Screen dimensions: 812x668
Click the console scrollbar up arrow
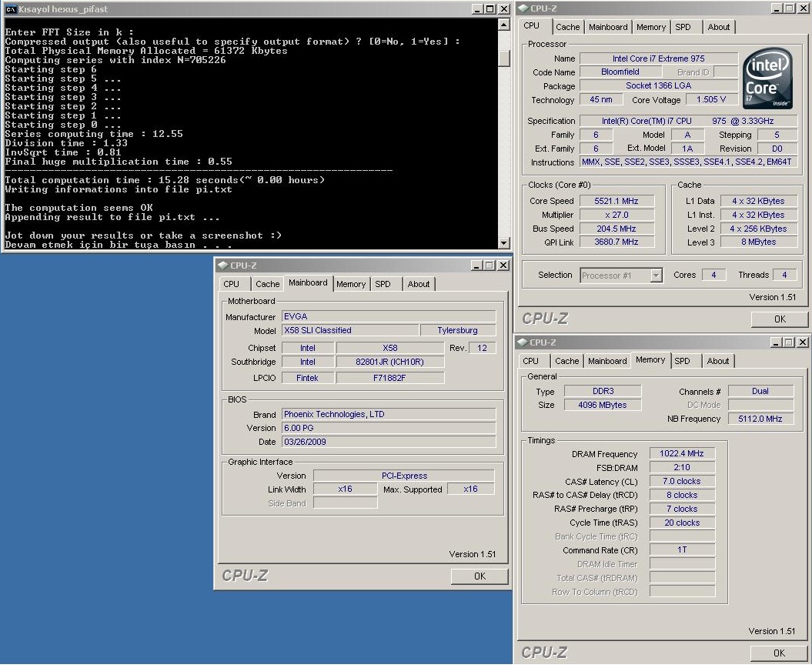503,25
